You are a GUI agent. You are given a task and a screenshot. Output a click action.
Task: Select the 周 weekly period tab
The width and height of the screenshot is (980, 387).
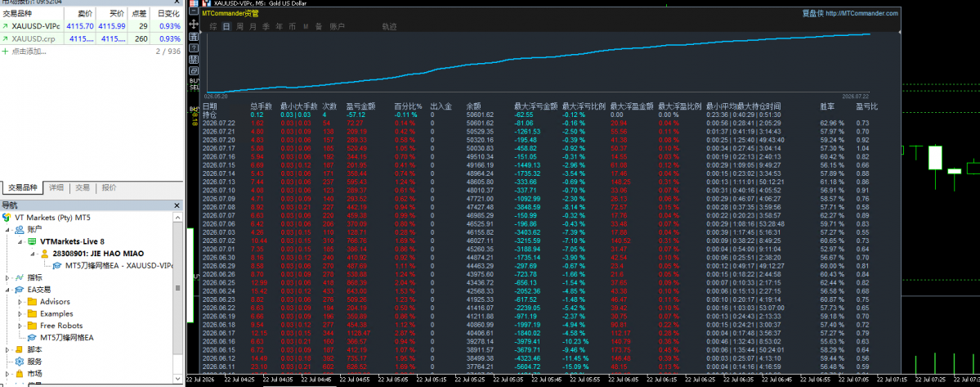tap(240, 27)
